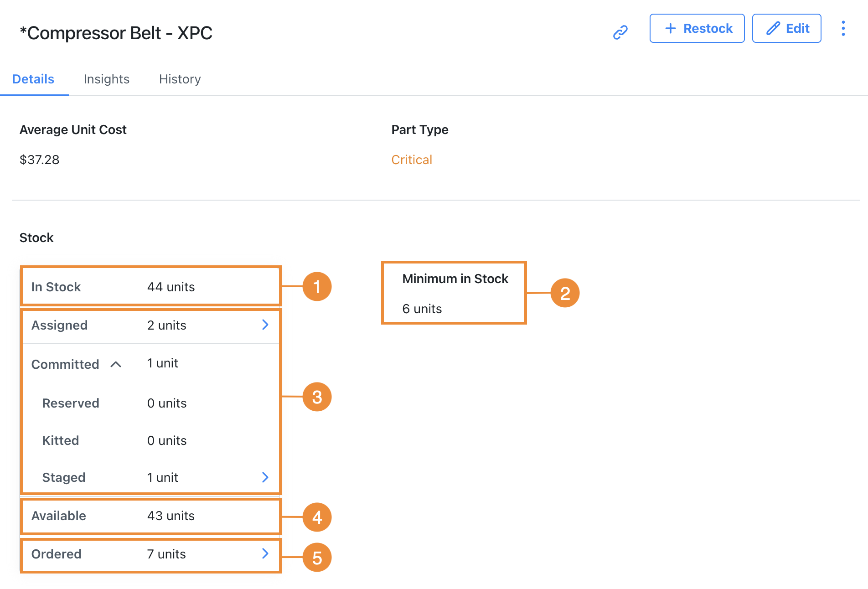The image size is (868, 589).
Task: Click the Reserved row label
Action: (71, 403)
